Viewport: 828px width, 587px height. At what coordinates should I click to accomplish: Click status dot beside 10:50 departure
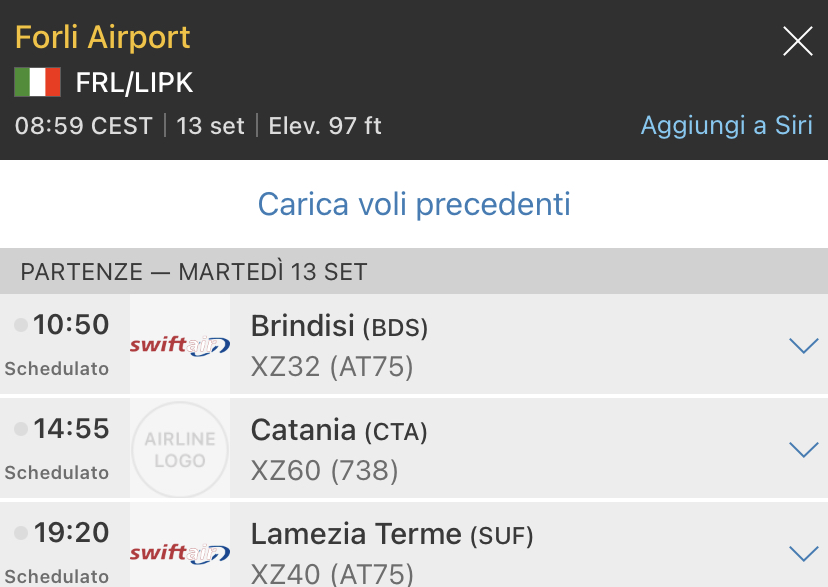pyautogui.click(x=21, y=325)
